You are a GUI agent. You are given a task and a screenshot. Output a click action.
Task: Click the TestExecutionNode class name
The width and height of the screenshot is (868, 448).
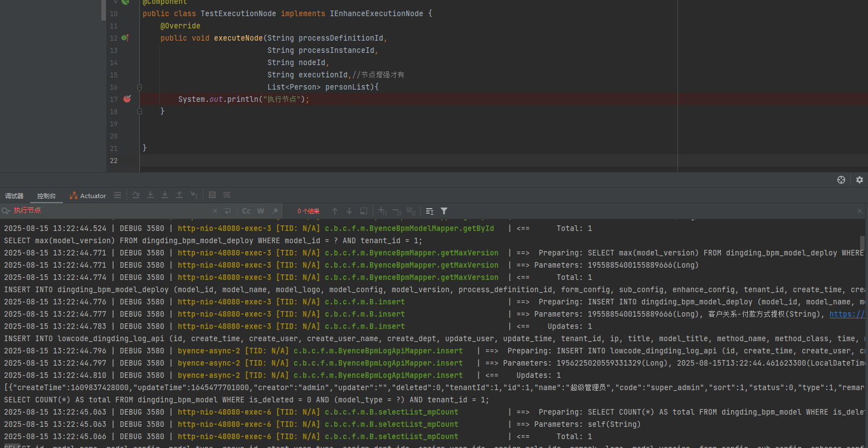tap(238, 13)
